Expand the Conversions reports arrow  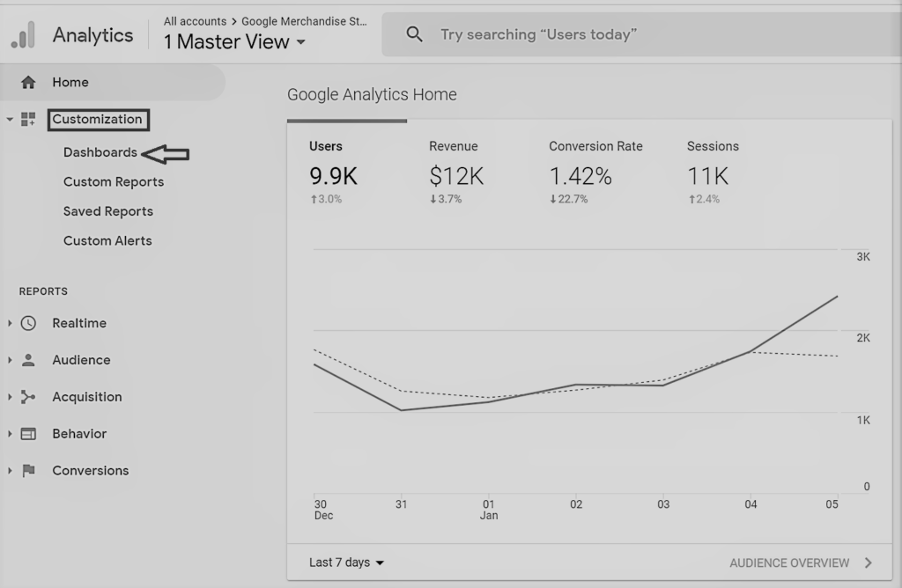coord(10,470)
